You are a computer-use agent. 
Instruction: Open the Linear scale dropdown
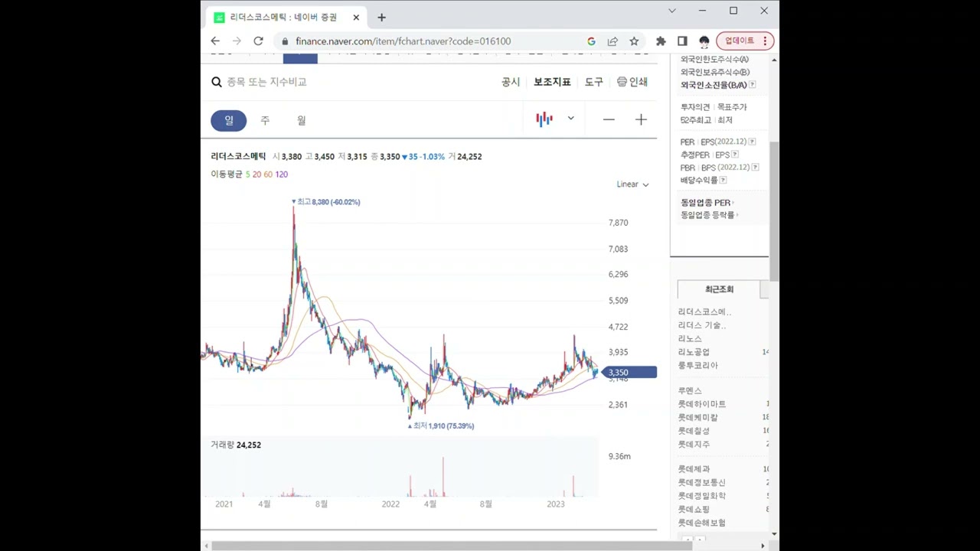pyautogui.click(x=633, y=184)
